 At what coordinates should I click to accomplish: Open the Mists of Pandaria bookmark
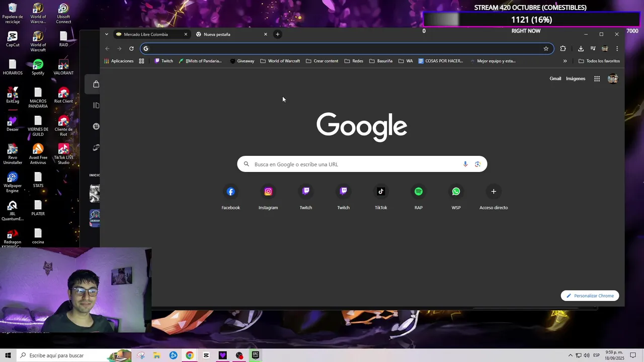200,61
